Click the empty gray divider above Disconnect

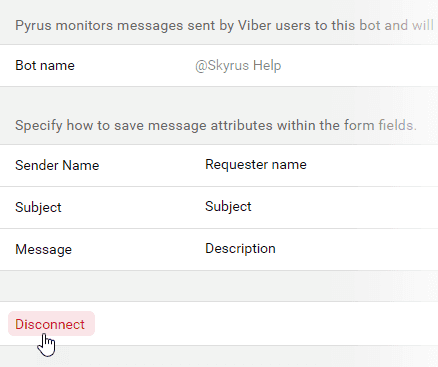(219, 286)
